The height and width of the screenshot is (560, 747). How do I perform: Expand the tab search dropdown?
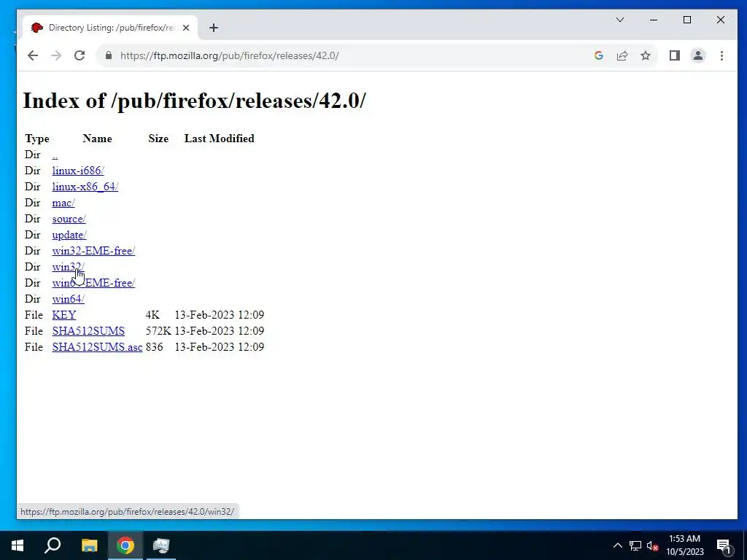click(620, 20)
